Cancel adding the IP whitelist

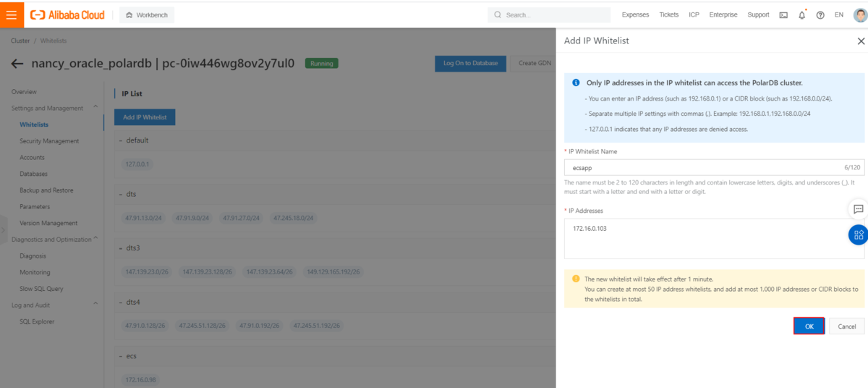click(846, 326)
